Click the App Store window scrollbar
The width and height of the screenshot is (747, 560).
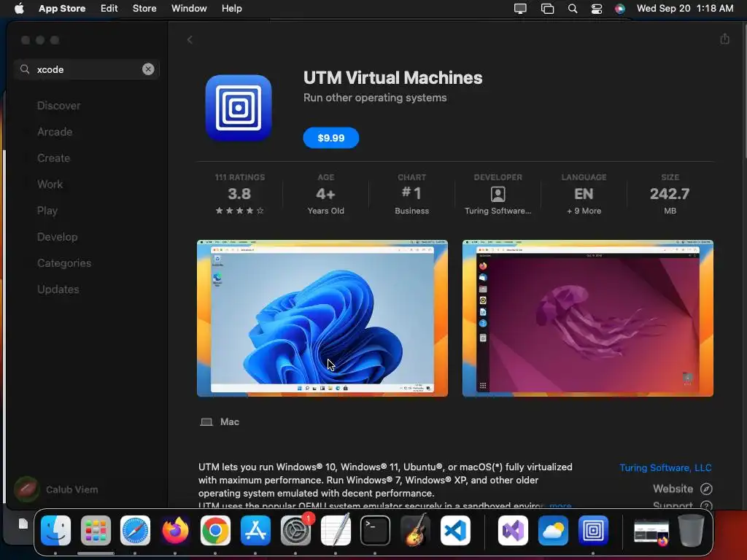pos(745,90)
